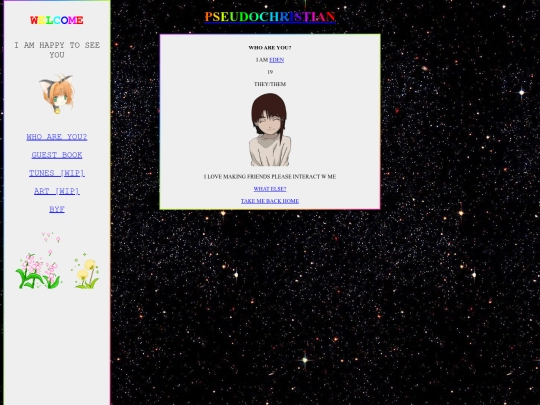540x405 pixels.
Task: Visit the TUNES [WIP] page
Action: click(x=57, y=173)
